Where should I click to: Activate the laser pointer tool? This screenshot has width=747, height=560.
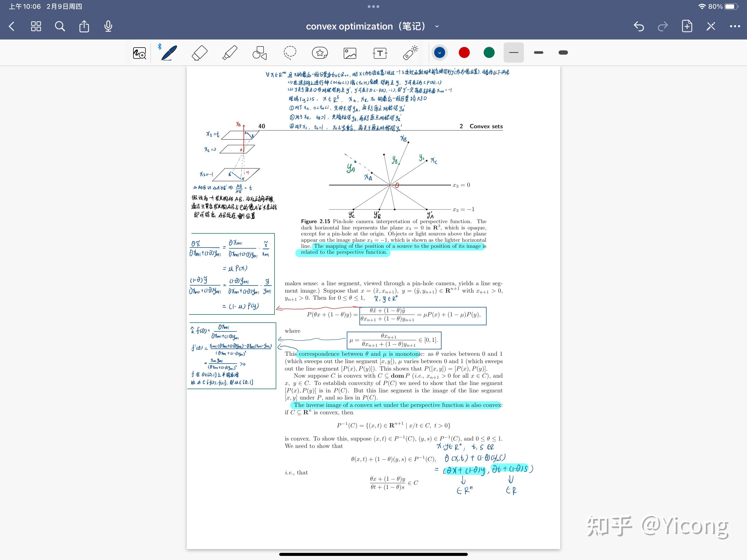click(411, 52)
